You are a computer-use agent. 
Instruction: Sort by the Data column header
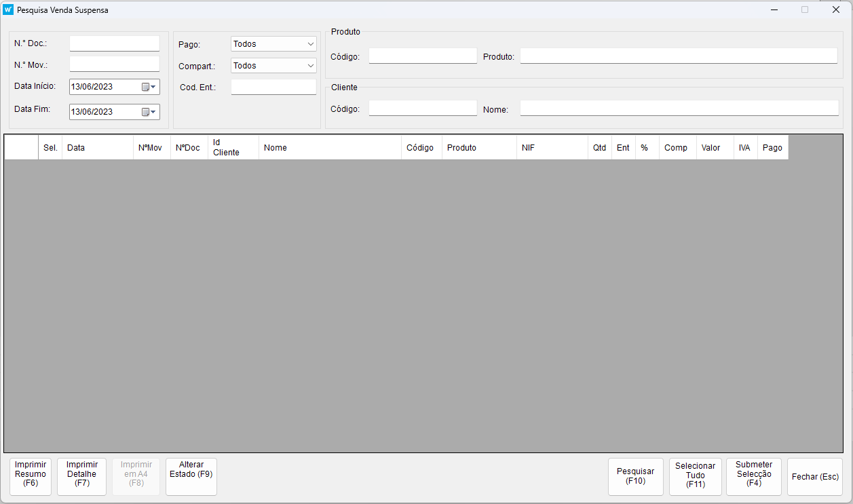(x=97, y=148)
